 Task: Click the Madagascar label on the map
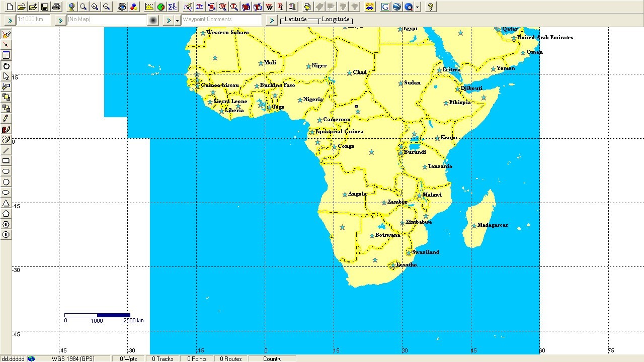click(493, 225)
